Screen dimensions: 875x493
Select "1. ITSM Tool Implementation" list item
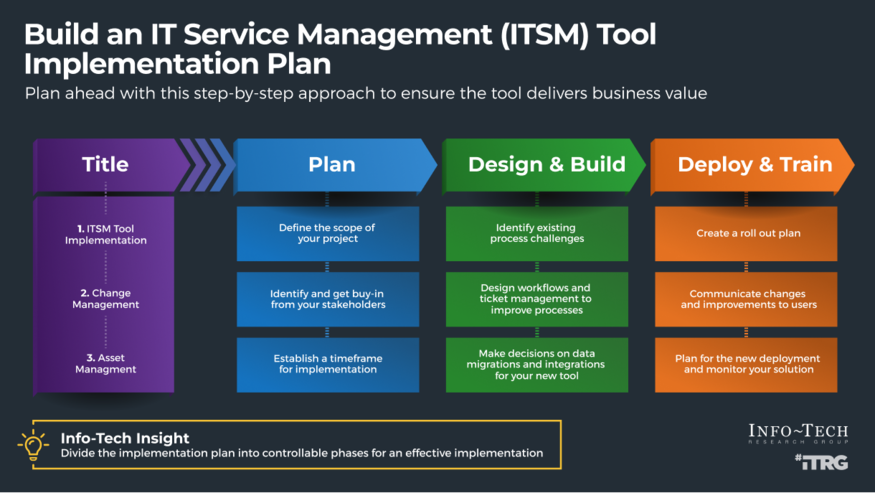[105, 234]
